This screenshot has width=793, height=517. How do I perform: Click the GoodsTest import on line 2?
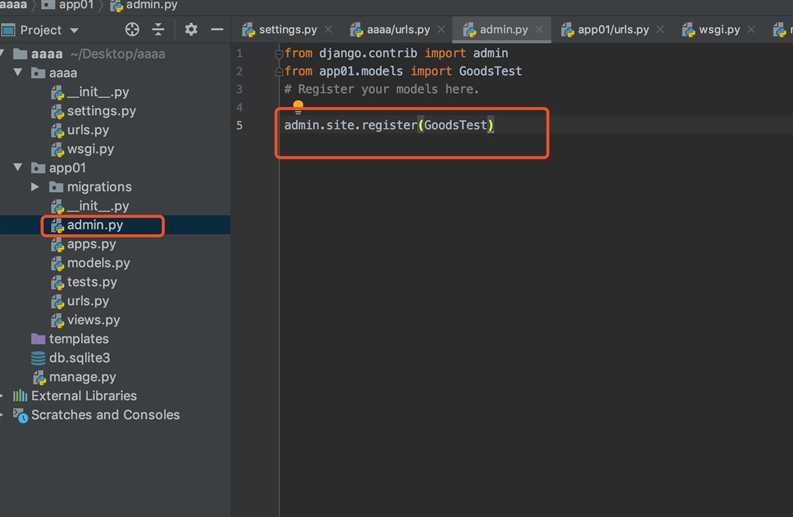[x=490, y=71]
